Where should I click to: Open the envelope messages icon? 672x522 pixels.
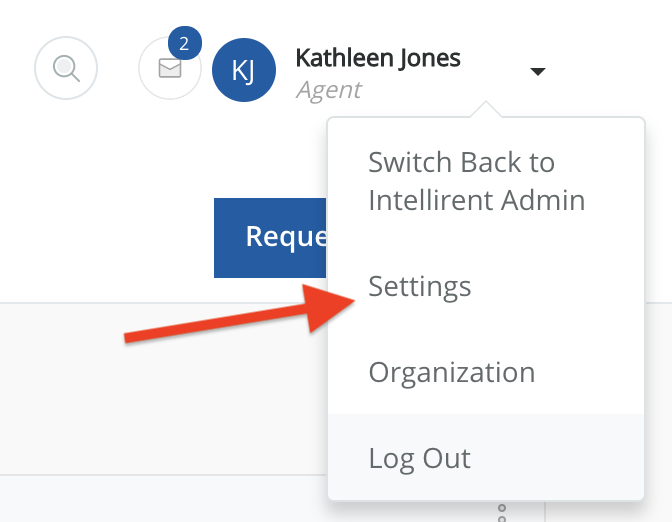(169, 69)
